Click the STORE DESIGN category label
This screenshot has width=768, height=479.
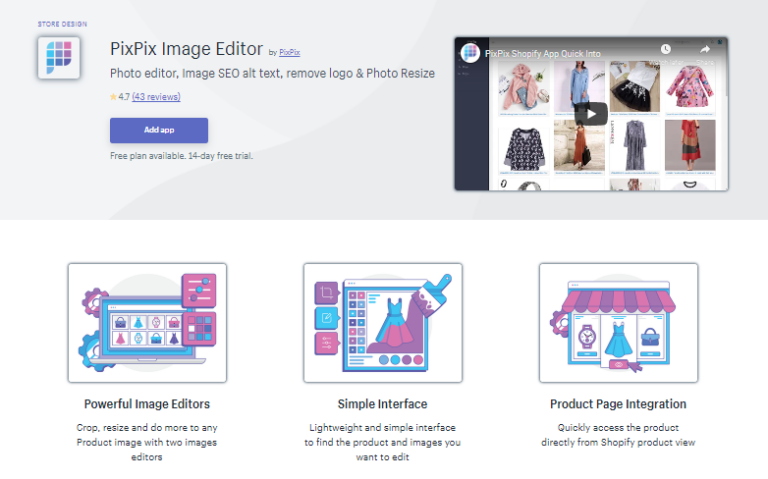pos(62,24)
